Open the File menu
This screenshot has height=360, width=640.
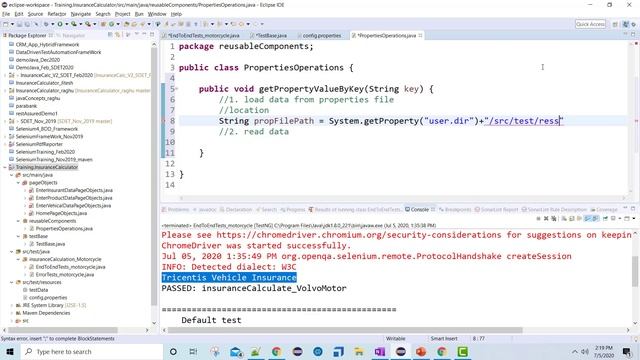[6, 14]
